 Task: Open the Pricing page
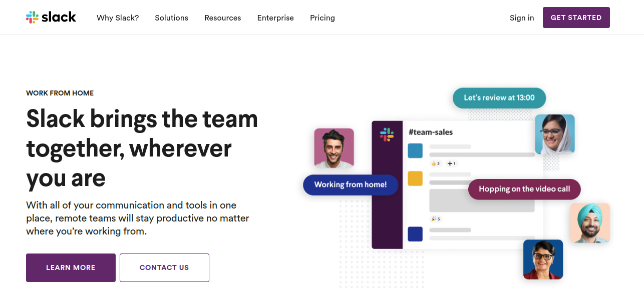[x=323, y=17]
